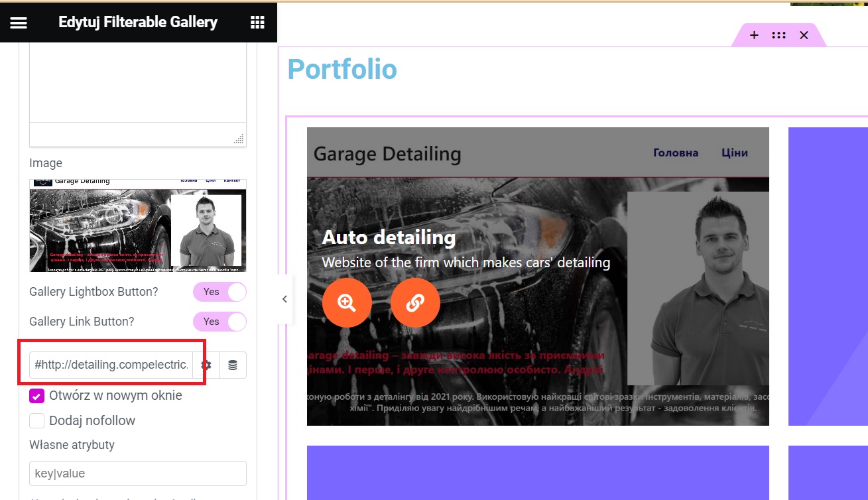Click the Ціни menu link in the preview
Viewport: 868px width, 500px height.
tap(735, 153)
